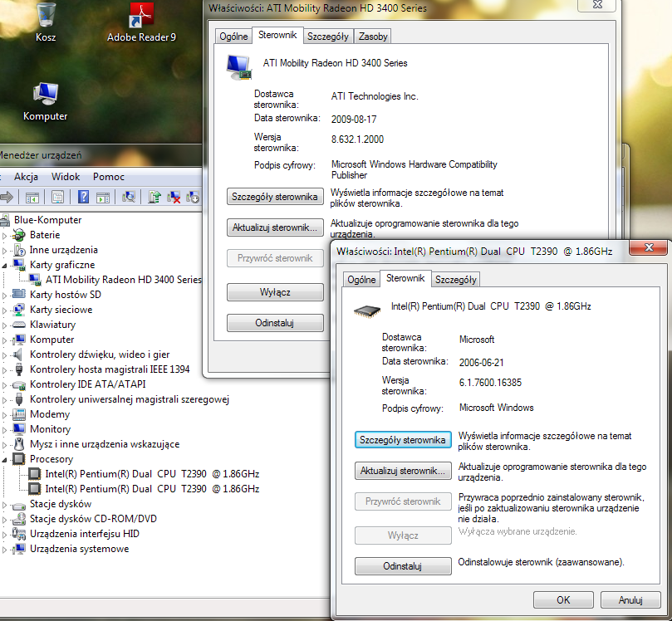The height and width of the screenshot is (621, 672).
Task: Switch to Szczegóły tab in Intel properties
Action: pyautogui.click(x=455, y=280)
